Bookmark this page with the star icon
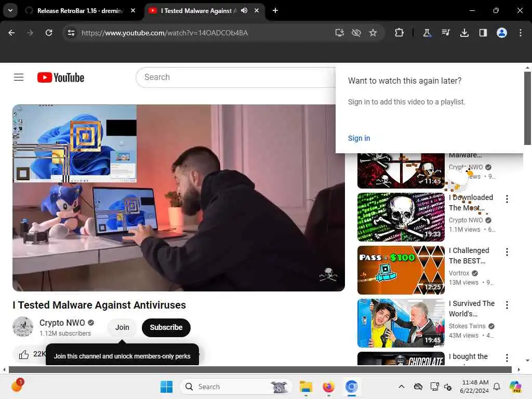Image resolution: width=532 pixels, height=399 pixels. click(373, 33)
